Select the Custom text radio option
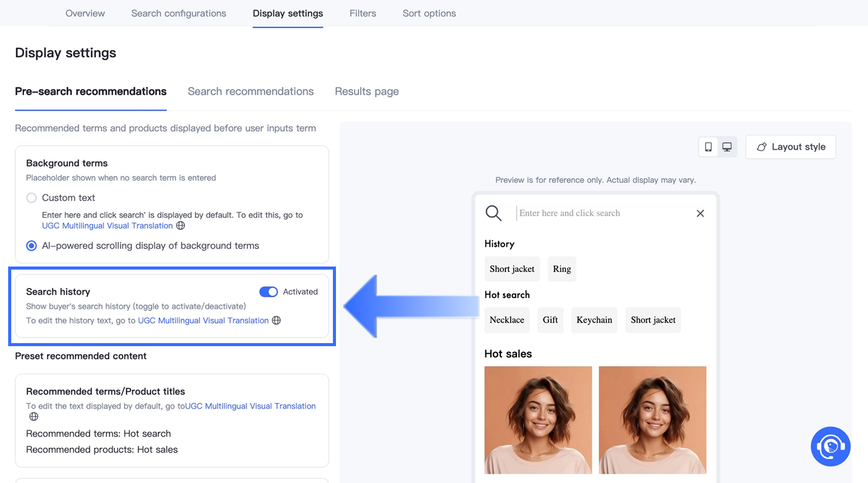 (x=32, y=198)
